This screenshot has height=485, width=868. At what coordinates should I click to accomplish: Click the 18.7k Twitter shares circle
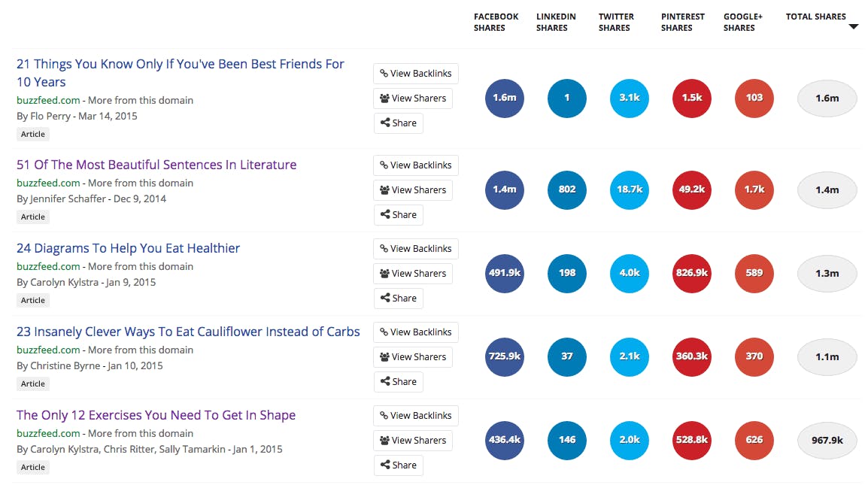(x=629, y=189)
